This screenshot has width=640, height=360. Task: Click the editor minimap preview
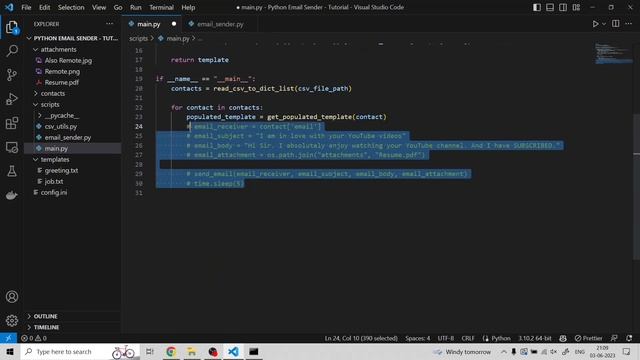pos(613,53)
